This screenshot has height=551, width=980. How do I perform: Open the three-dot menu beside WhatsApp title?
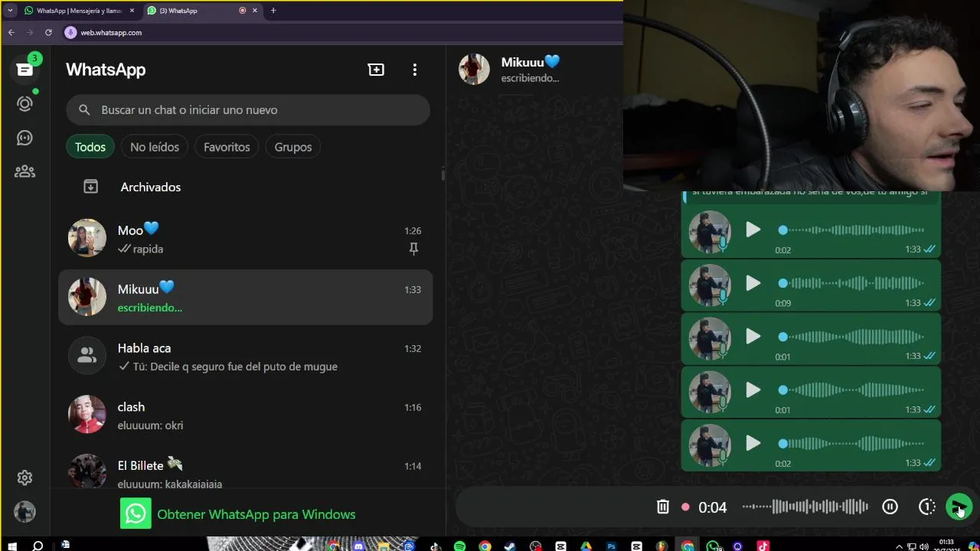click(414, 70)
